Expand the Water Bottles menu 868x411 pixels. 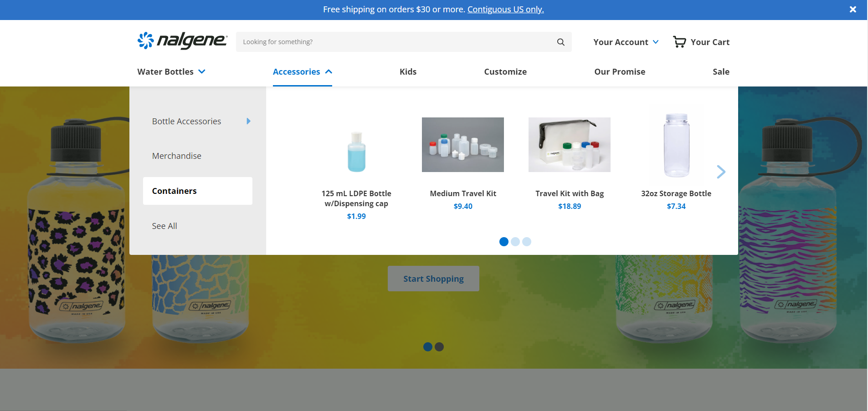click(x=171, y=72)
